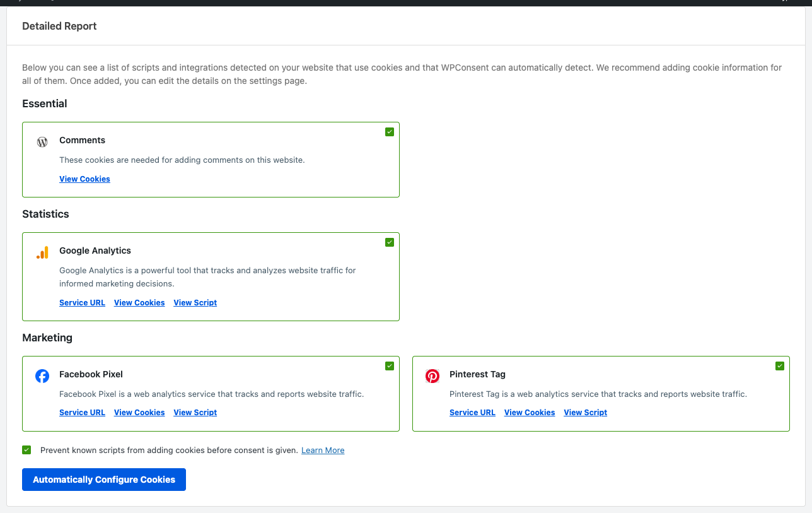Click the Learn More link
Viewport: 812px width, 513px height.
pyautogui.click(x=323, y=450)
